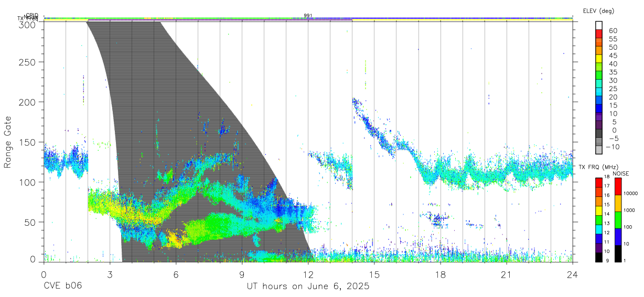Screen dimensions: 644x297
Task: Click the "CVE b06" radar beam label
Action: point(62,287)
